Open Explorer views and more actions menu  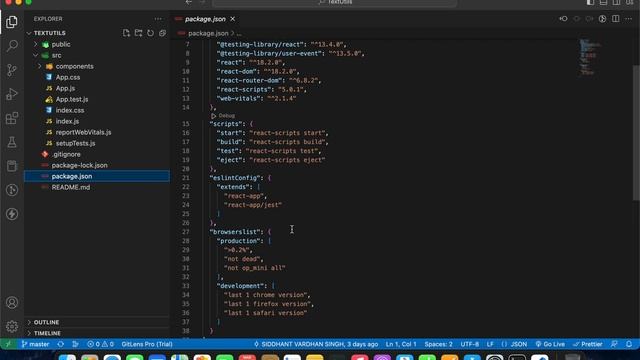(x=158, y=19)
